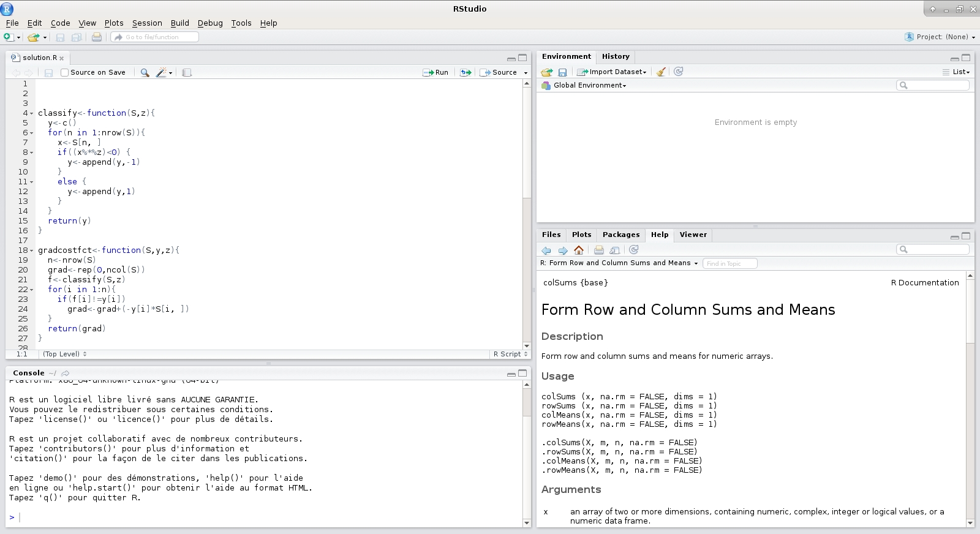This screenshot has width=980, height=534.
Task: Refresh the Environment pane
Action: click(x=679, y=72)
